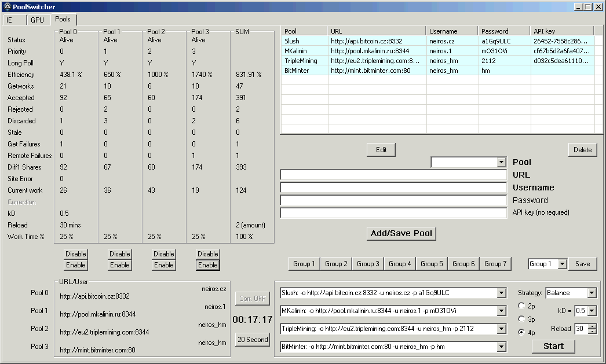Image resolution: width=606 pixels, height=364 pixels.
Task: Load Group 1
Action: pyautogui.click(x=304, y=264)
